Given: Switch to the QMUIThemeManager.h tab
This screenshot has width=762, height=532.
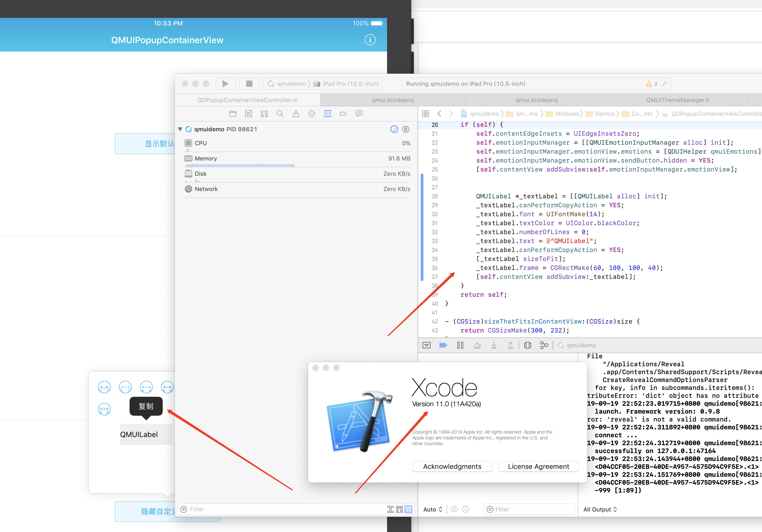Looking at the screenshot, I should pyautogui.click(x=677, y=99).
